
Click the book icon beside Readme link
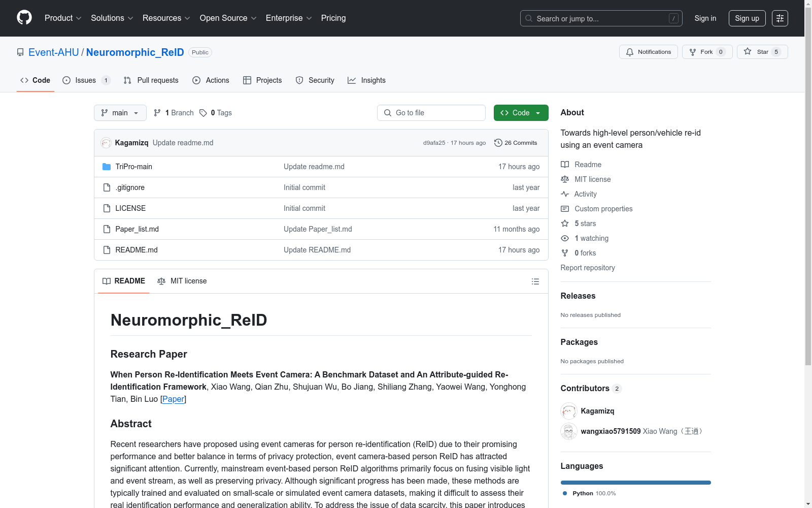click(565, 165)
